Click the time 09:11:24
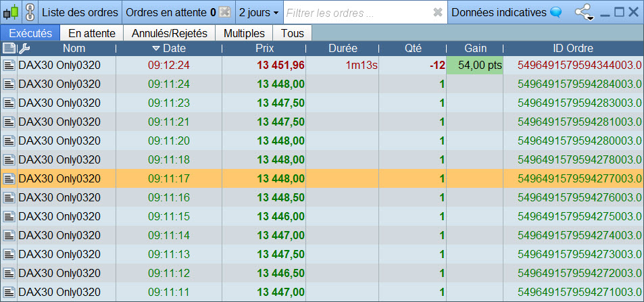The image size is (644, 302). coord(169,84)
